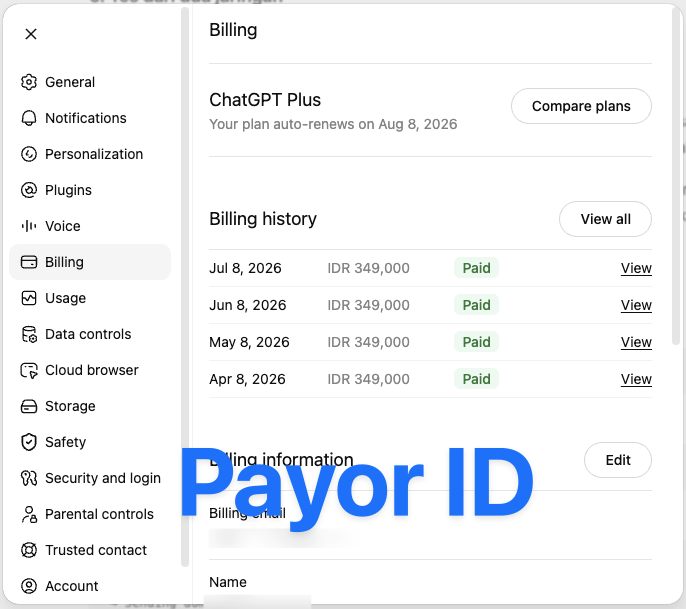Click the Usage chart icon
This screenshot has height=609, width=686.
click(x=29, y=298)
